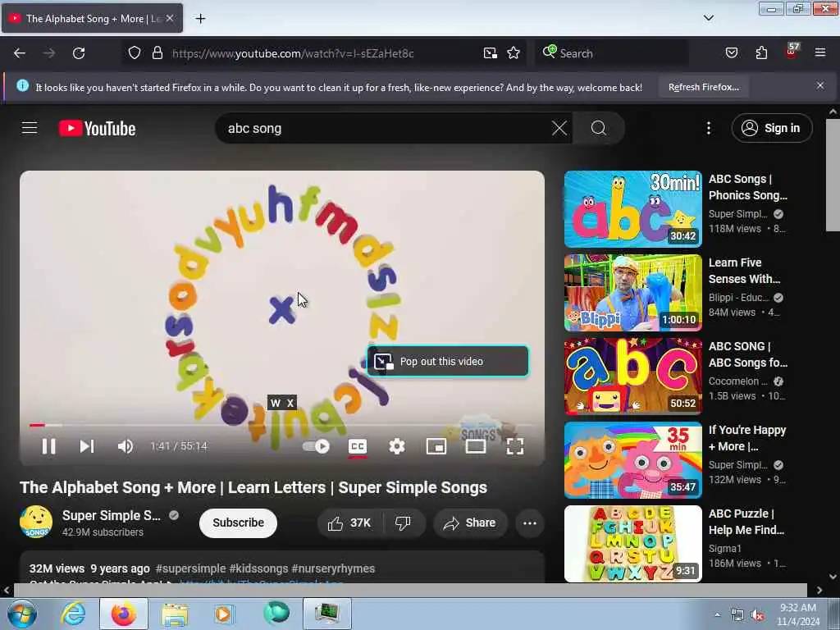The height and width of the screenshot is (630, 840).
Task: Open the Windows Start menu
Action: coord(22,614)
